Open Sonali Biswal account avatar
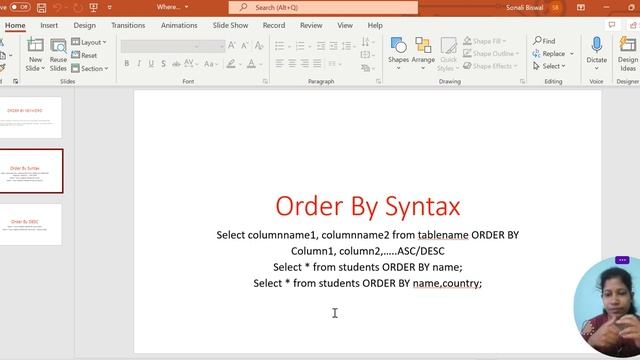The image size is (640, 360). tap(555, 7)
